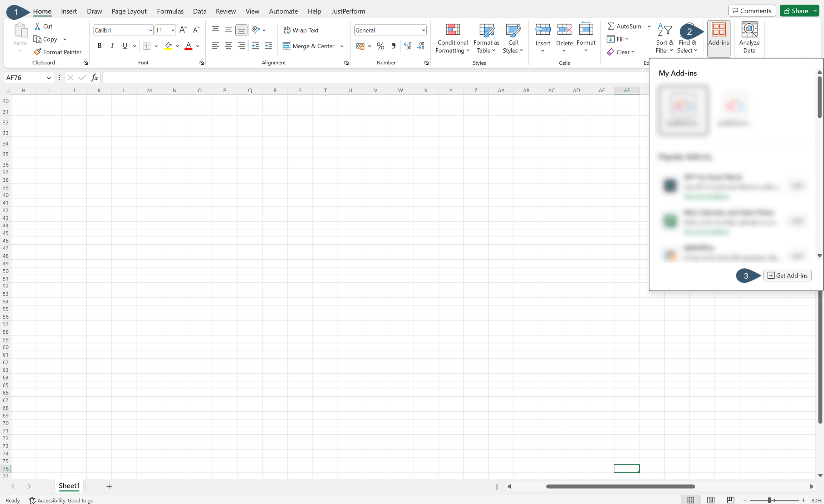Viewport: 824px width, 504px height.
Task: Open Conditional Formatting options
Action: (x=452, y=38)
